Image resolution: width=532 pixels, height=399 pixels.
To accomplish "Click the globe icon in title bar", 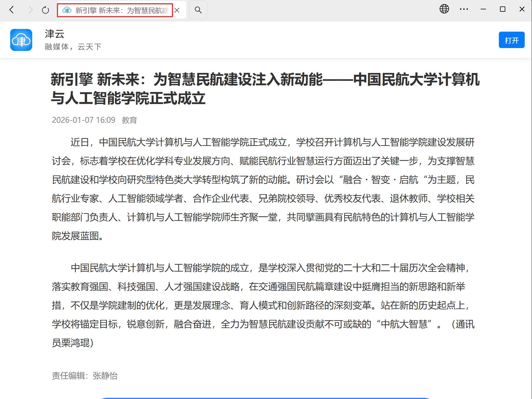I will (444, 9).
